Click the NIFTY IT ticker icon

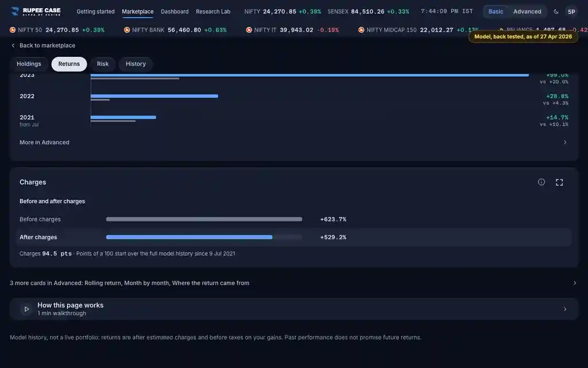click(x=249, y=30)
